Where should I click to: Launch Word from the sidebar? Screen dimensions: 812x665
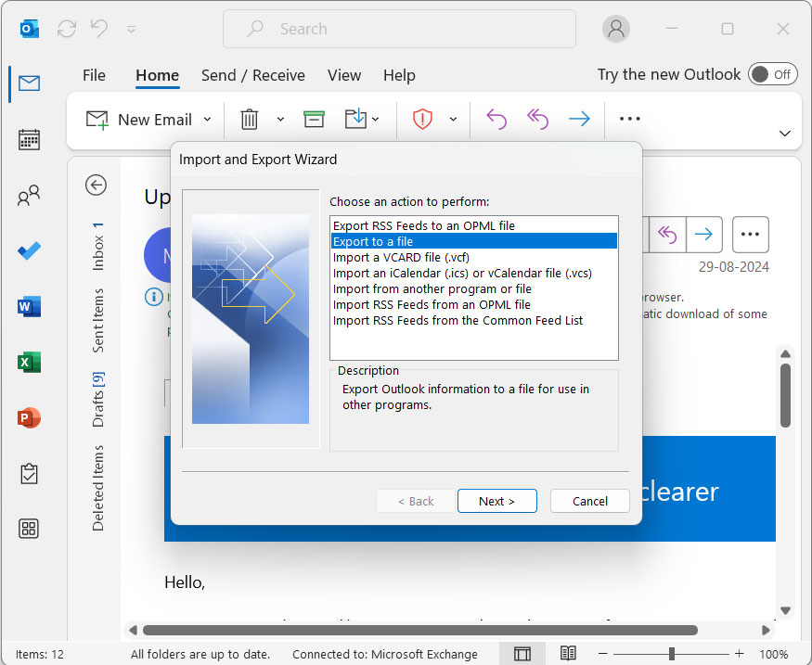click(28, 306)
